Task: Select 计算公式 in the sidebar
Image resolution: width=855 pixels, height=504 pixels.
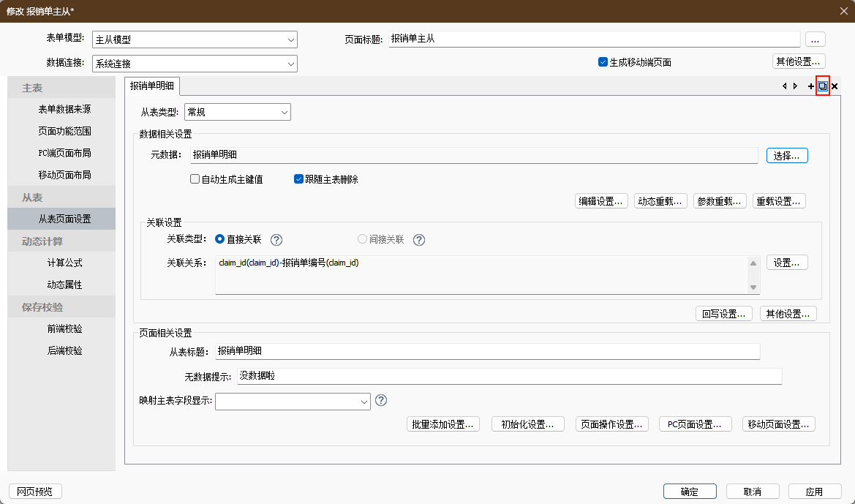Action: tap(64, 263)
